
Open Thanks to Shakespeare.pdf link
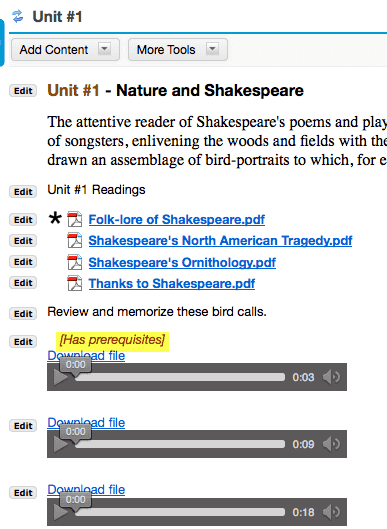tap(172, 283)
